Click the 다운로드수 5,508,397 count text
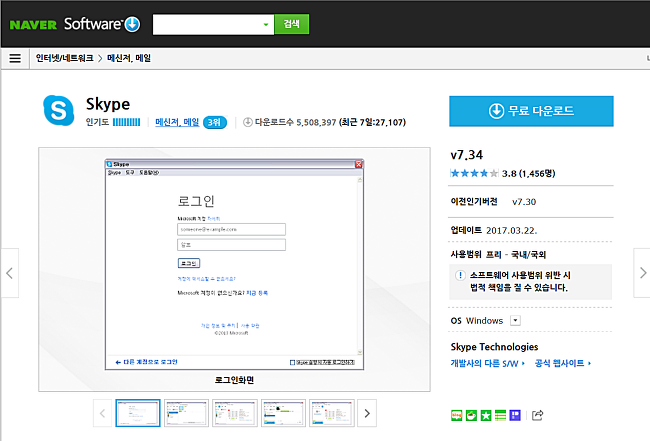650x441 pixels. pyautogui.click(x=295, y=122)
